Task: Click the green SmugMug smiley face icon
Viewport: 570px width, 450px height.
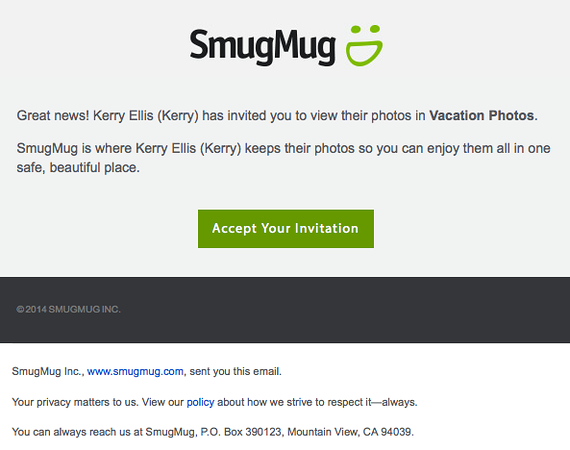Action: click(364, 45)
